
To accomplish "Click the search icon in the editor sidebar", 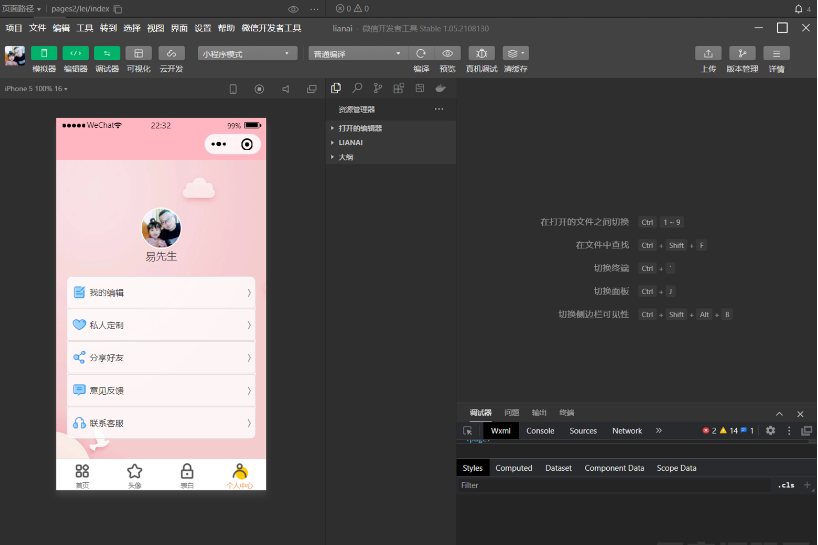I will point(357,88).
